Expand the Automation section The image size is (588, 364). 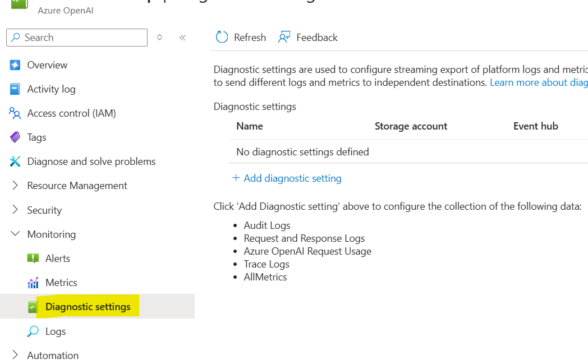[x=15, y=354]
